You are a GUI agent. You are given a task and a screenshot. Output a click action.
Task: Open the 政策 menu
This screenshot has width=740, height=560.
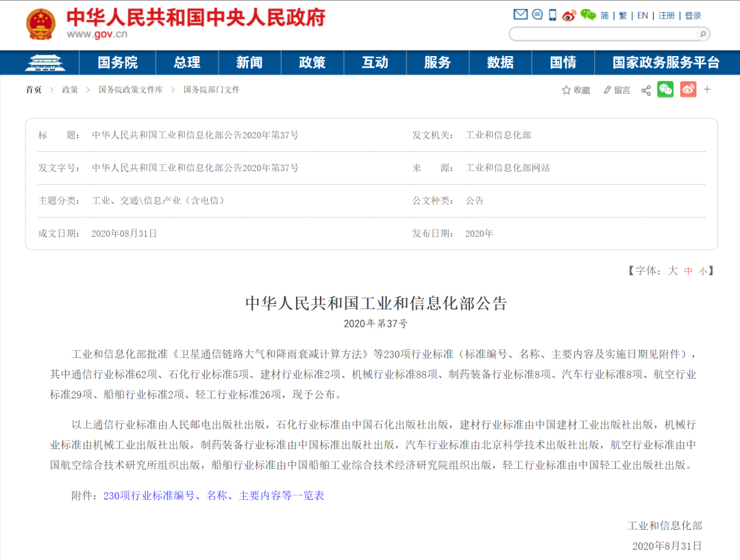click(312, 63)
